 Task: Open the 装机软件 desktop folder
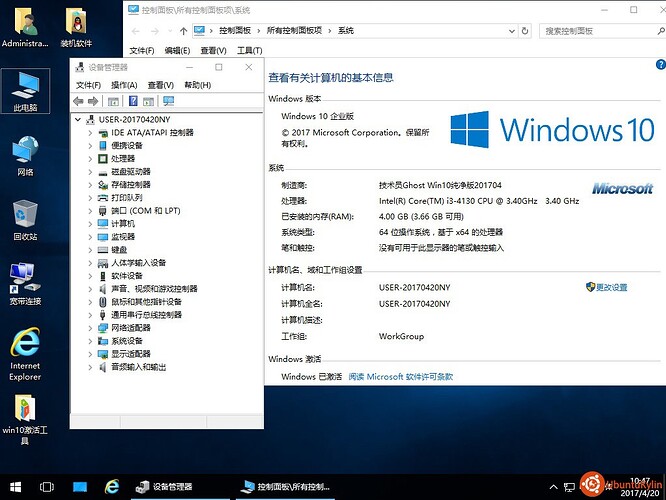pos(76,28)
